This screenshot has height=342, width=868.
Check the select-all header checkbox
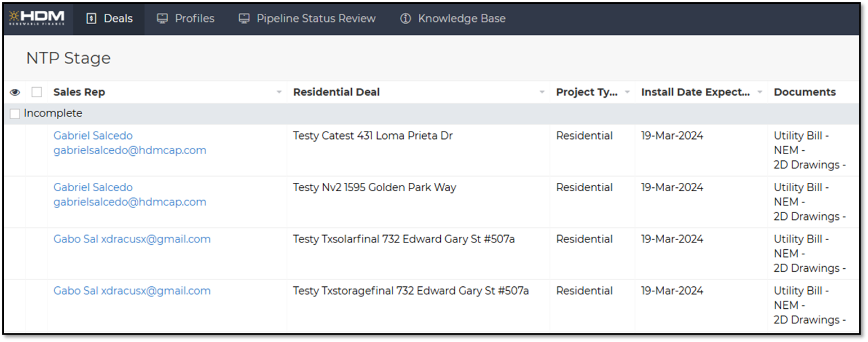point(37,92)
